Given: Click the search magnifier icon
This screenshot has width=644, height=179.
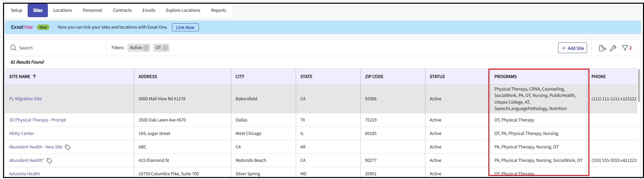Looking at the screenshot, I should (x=13, y=48).
